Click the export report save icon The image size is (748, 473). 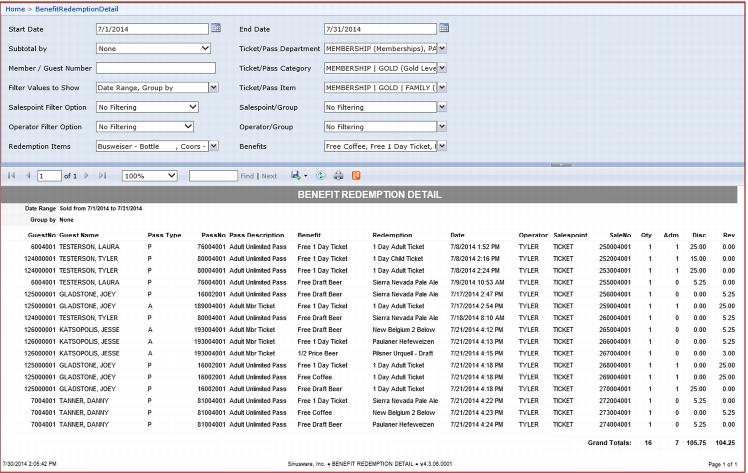[296, 175]
